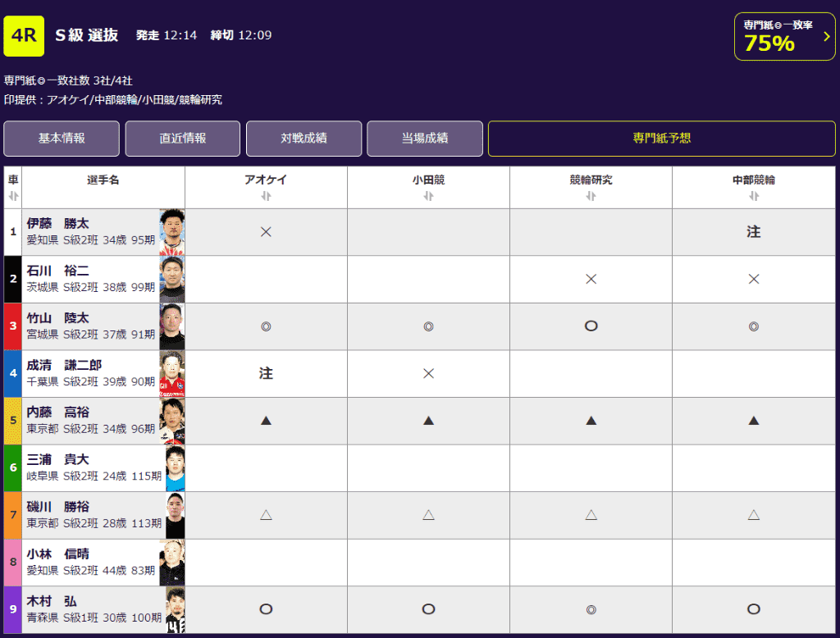Click the yellow 4R race badge
The height and width of the screenshot is (638, 840).
pyautogui.click(x=24, y=36)
